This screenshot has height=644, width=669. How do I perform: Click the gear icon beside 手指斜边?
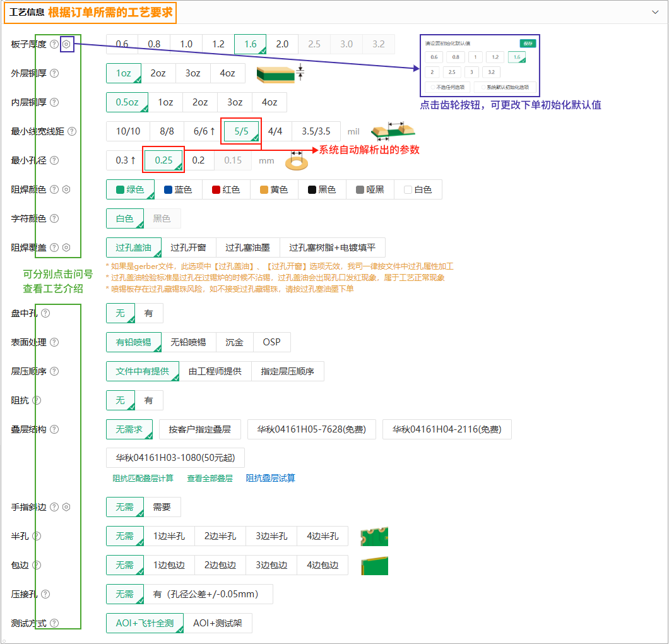click(66, 507)
